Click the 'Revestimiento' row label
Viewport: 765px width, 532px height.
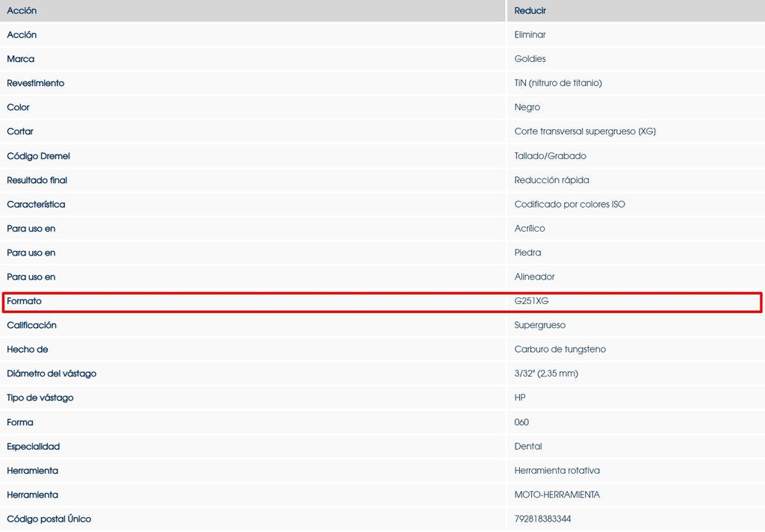coord(36,83)
